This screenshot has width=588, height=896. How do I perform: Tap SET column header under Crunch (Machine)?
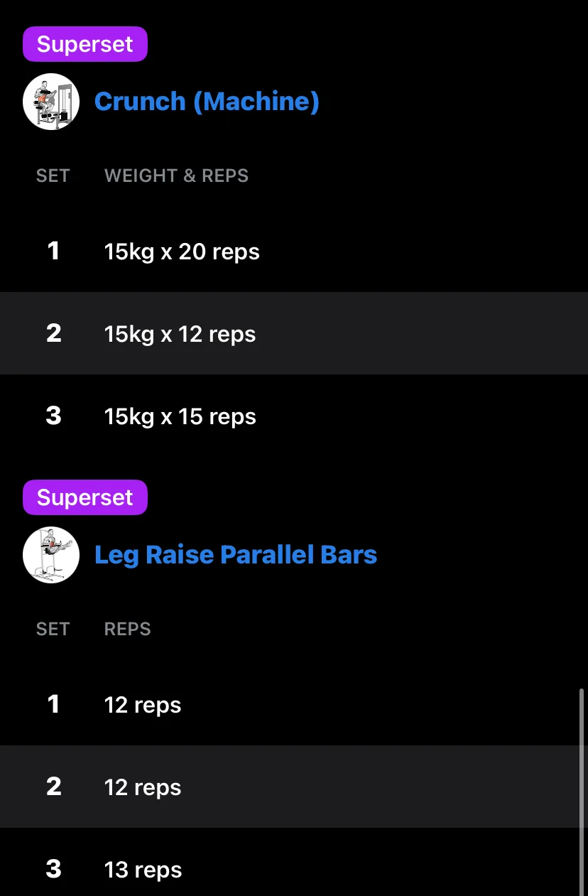(x=53, y=176)
